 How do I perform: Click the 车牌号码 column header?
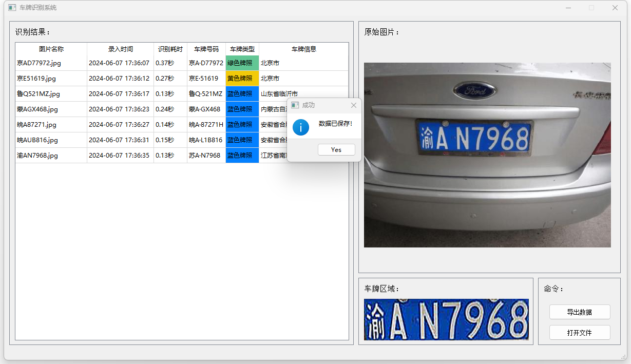tap(206, 49)
